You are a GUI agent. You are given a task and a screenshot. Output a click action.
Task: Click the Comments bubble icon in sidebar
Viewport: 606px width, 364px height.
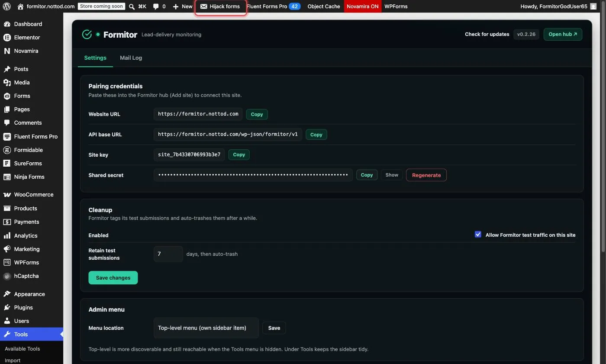pyautogui.click(x=7, y=122)
